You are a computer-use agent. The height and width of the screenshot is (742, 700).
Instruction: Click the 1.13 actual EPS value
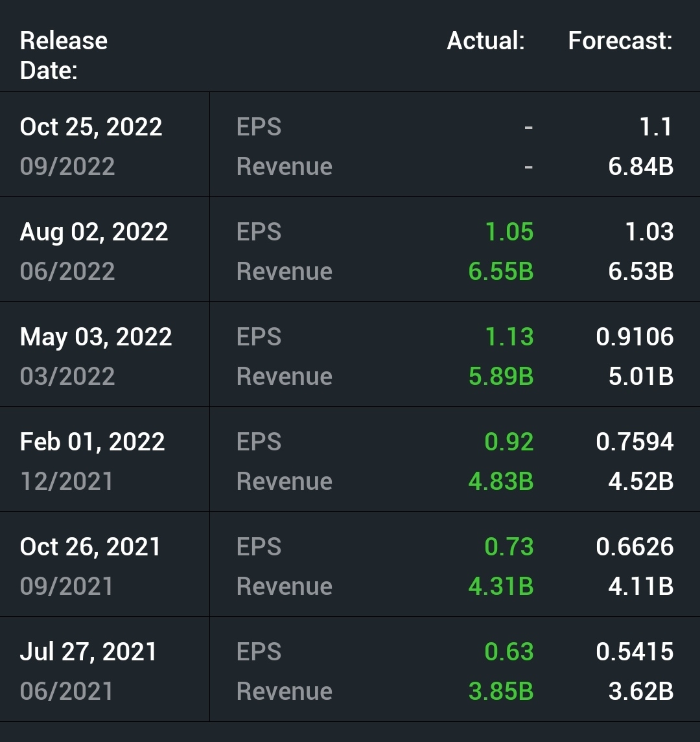click(x=509, y=337)
